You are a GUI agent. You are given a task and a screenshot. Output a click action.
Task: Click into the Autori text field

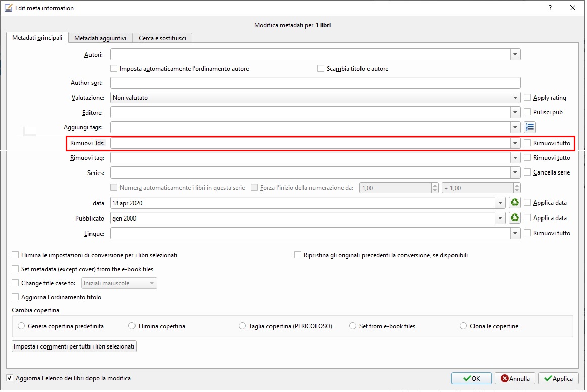coord(310,54)
